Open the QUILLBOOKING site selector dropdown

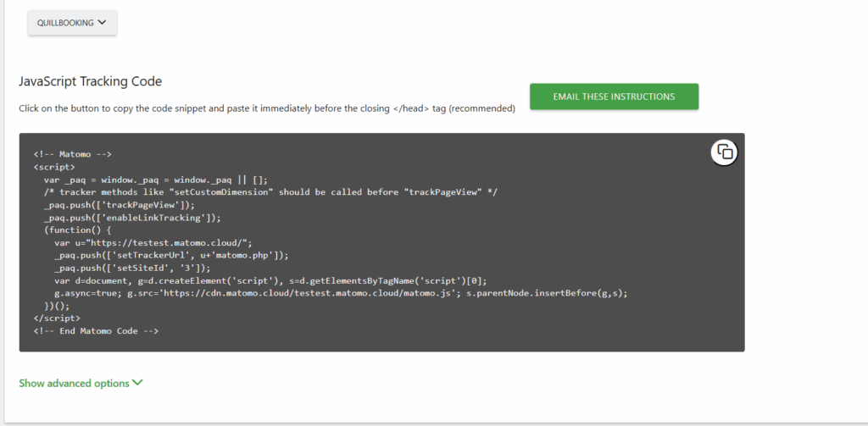coord(72,23)
